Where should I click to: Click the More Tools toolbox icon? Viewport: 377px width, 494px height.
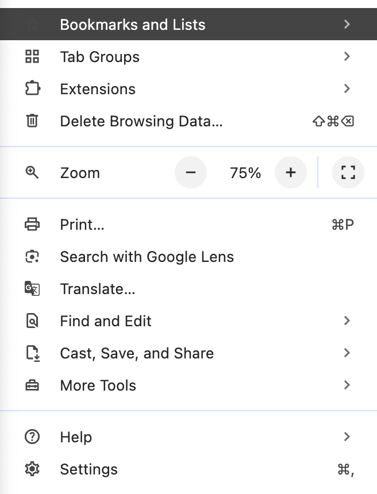tap(32, 385)
